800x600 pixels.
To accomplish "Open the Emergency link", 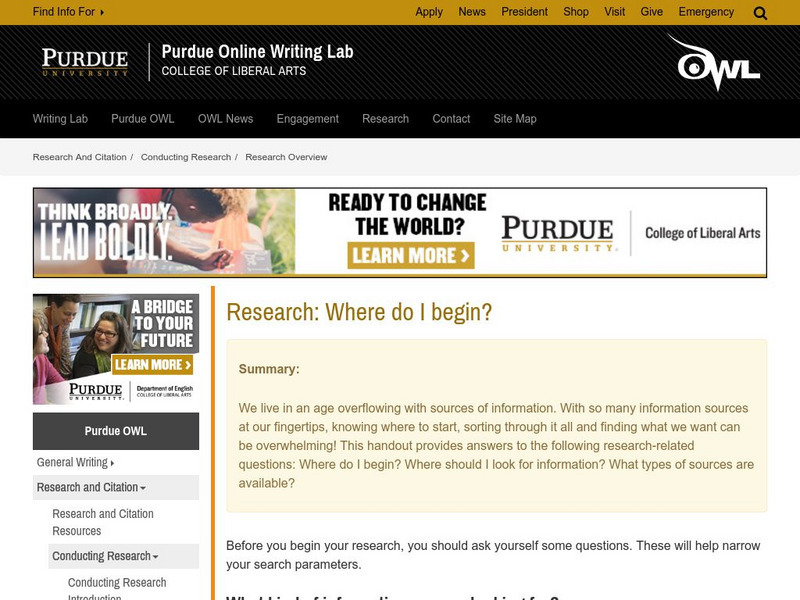I will click(x=706, y=12).
